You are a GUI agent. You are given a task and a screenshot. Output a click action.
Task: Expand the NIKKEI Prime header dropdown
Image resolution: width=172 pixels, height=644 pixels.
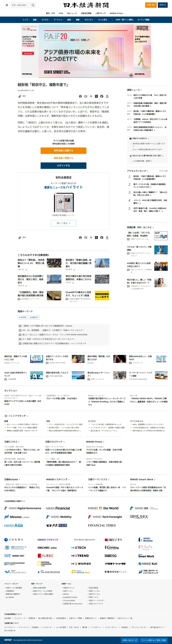117,13
